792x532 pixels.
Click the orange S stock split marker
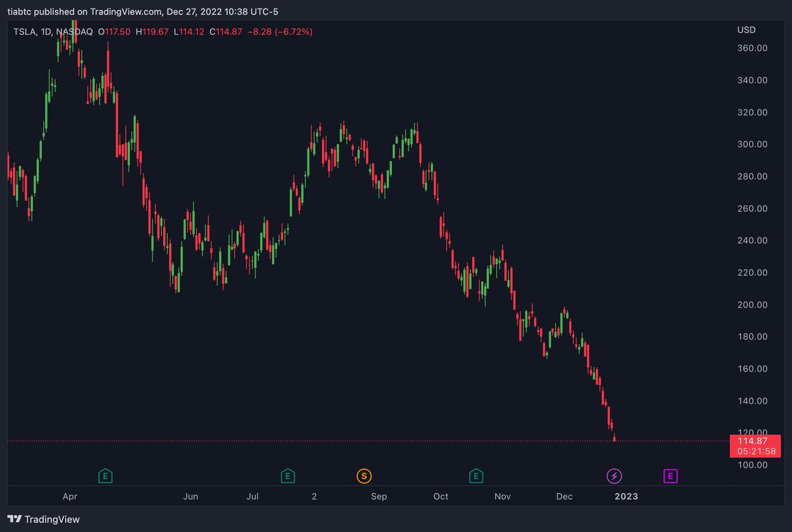364,475
